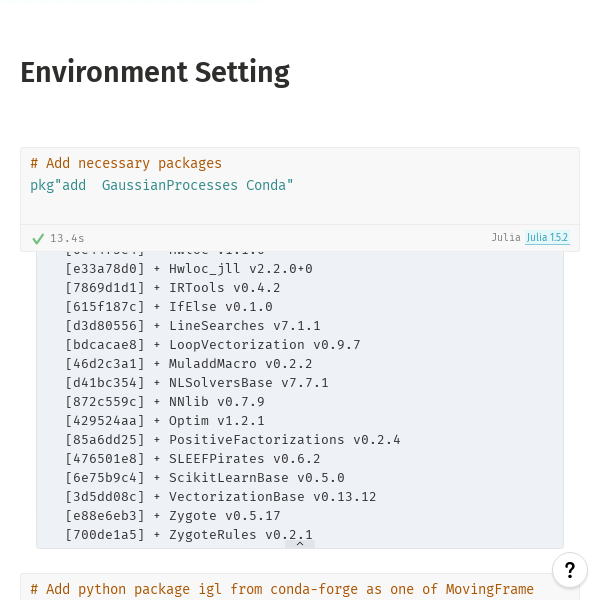Viewport: 600px width, 600px height.
Task: Click the Julia language label
Action: pyautogui.click(x=506, y=238)
